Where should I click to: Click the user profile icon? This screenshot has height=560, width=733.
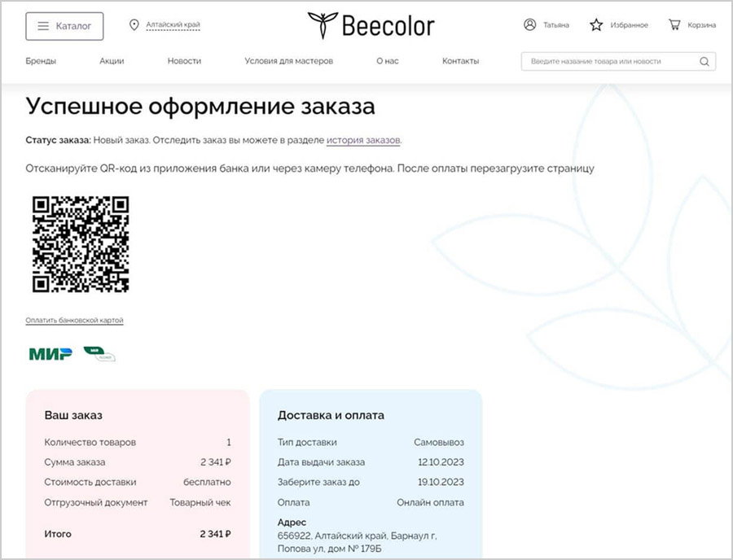coord(529,24)
